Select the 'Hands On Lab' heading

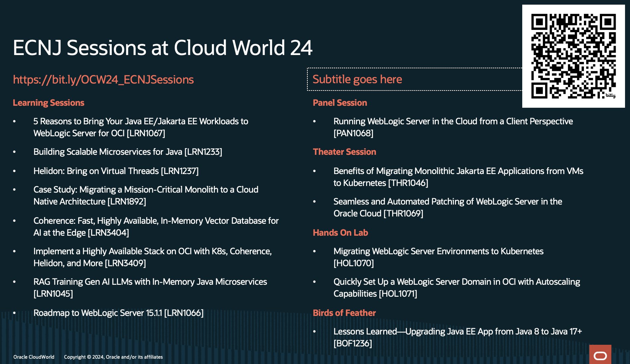point(340,233)
